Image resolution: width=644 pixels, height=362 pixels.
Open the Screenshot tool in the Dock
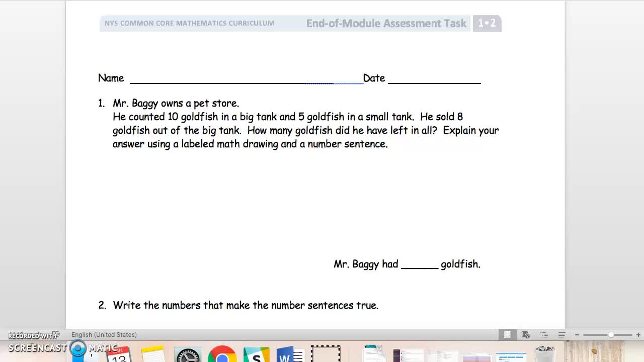[x=326, y=354]
